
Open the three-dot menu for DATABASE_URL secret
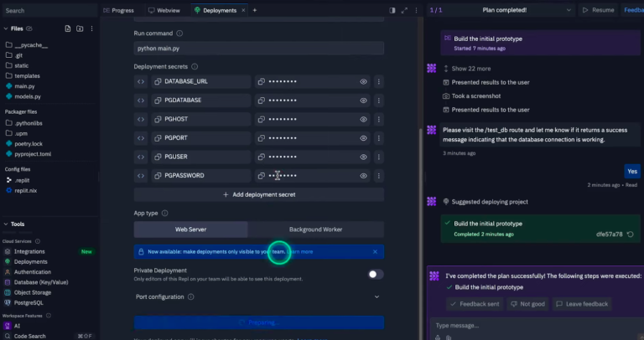tap(378, 82)
